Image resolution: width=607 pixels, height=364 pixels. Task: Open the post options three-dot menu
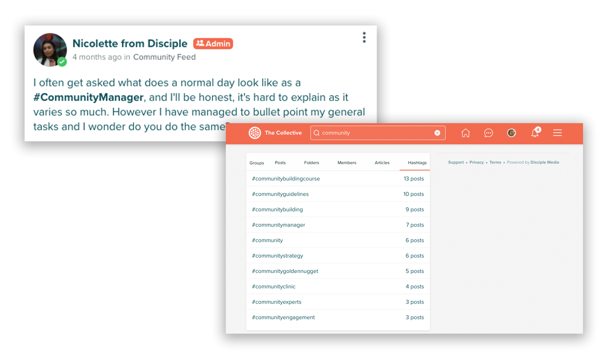tap(364, 37)
